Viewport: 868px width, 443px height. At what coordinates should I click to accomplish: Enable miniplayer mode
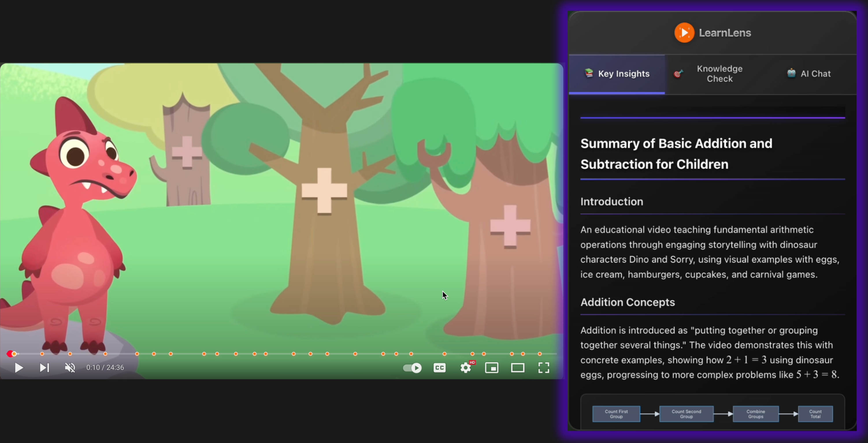(492, 368)
